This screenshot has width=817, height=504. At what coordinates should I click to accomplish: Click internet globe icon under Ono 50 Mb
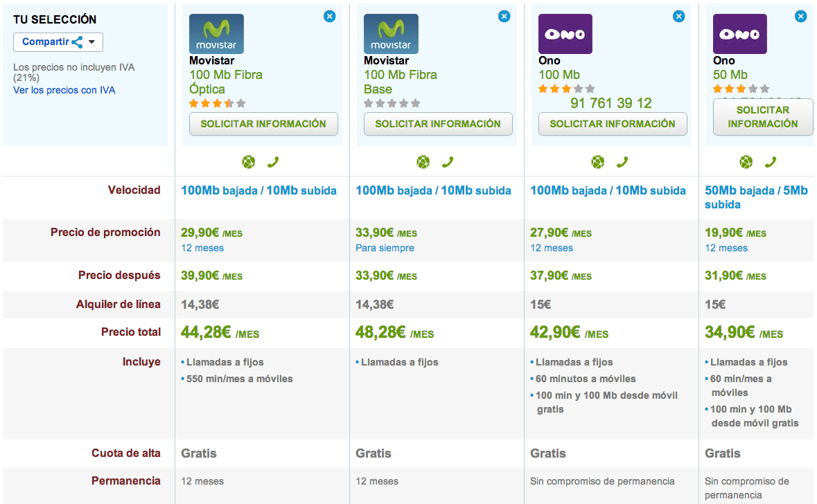(746, 162)
